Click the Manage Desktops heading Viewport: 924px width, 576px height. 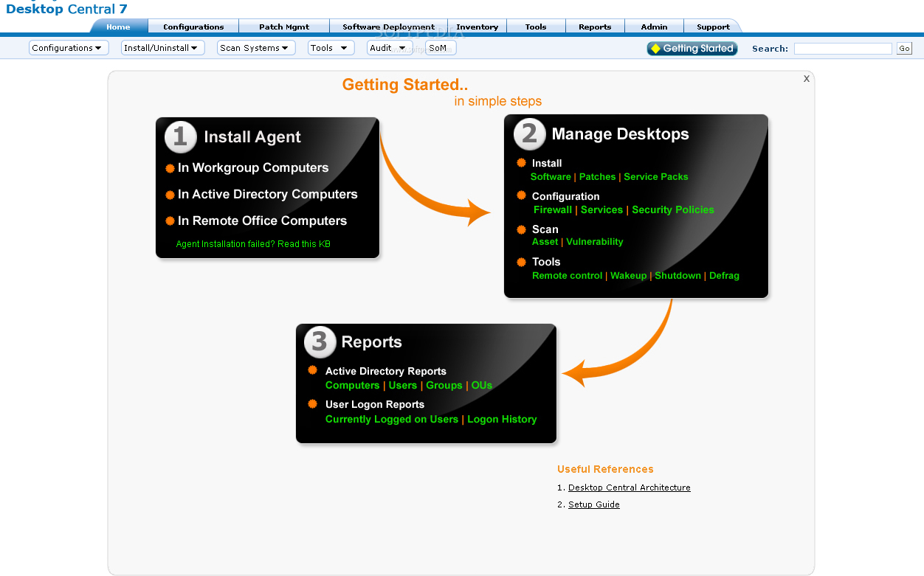pos(621,134)
